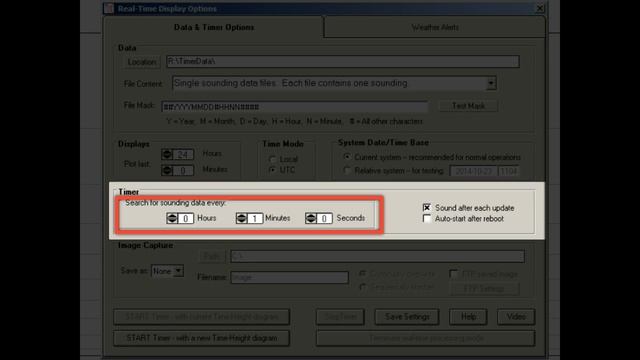Click the Timer Hours spin arrows
640x360 pixels.
pyautogui.click(x=172, y=218)
